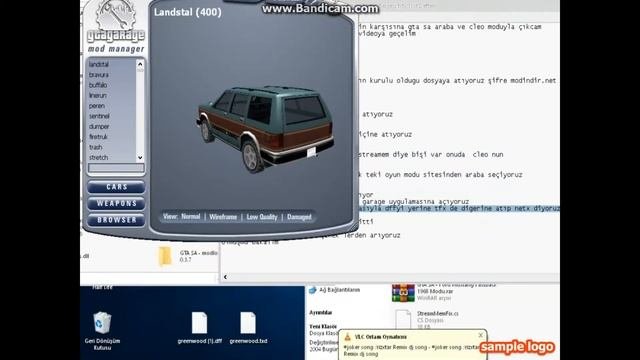The width and height of the screenshot is (640, 360).
Task: Open the WEAPONS section
Action: [116, 203]
